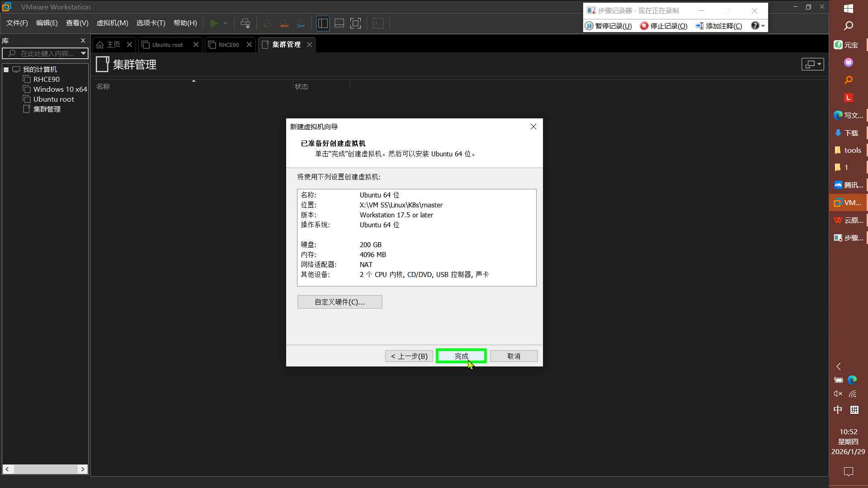Click the 自定义硬件(C)... button
Viewport: 868px width, 488px height.
(340, 302)
